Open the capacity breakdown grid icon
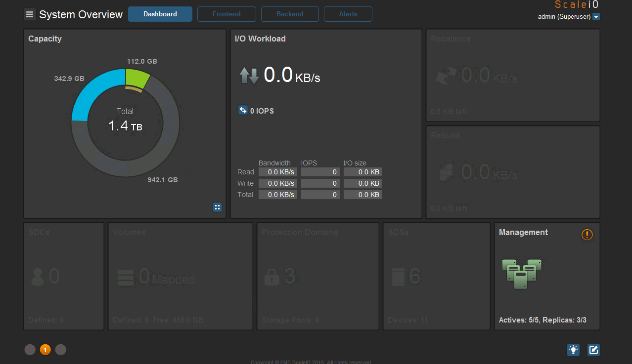The width and height of the screenshot is (632, 364). click(x=217, y=207)
